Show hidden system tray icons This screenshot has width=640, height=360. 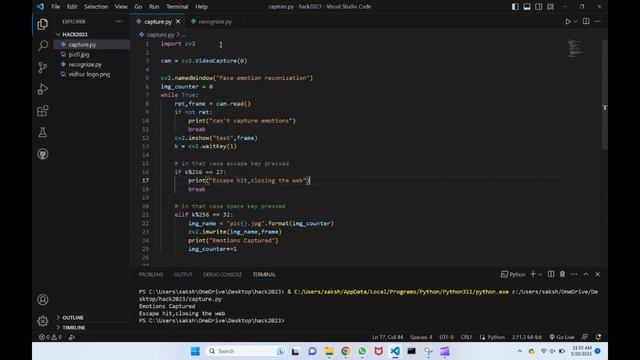[x=520, y=351]
